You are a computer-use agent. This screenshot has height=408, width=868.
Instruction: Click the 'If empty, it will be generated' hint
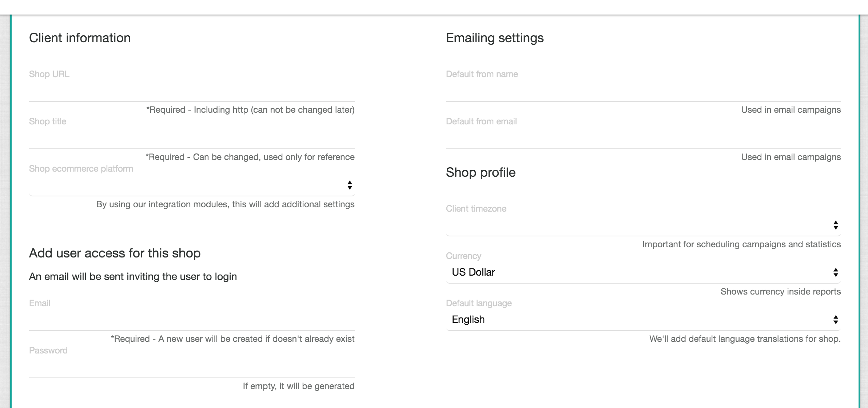(299, 386)
